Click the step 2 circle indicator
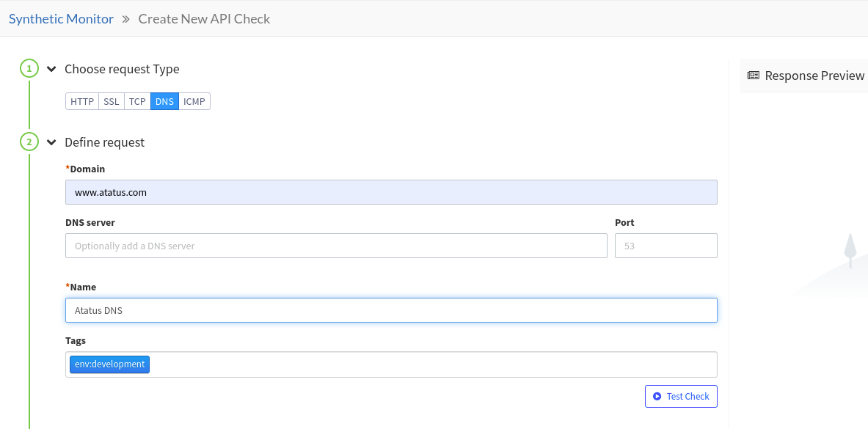The height and width of the screenshot is (429, 868). (29, 142)
